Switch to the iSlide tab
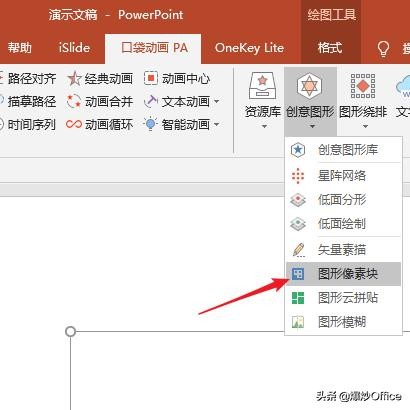Image resolution: width=410 pixels, height=410 pixels. [74, 48]
